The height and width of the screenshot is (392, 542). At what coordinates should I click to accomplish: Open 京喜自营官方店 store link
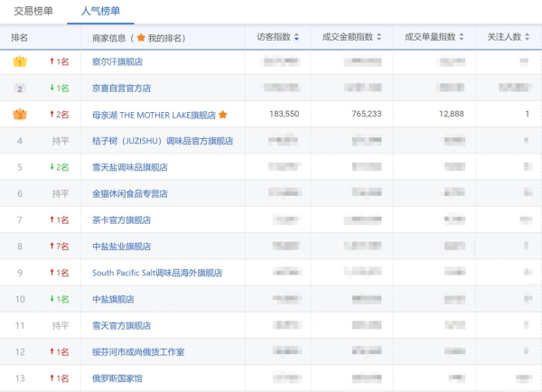pos(121,89)
